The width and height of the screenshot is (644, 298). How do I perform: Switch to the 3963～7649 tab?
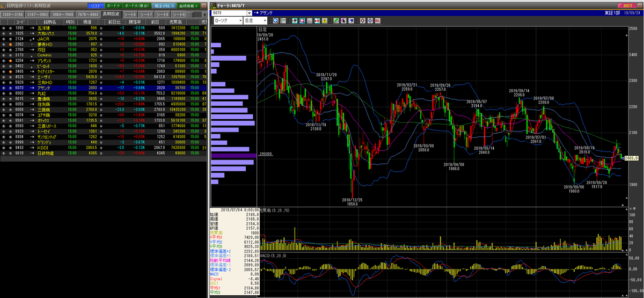tap(63, 14)
